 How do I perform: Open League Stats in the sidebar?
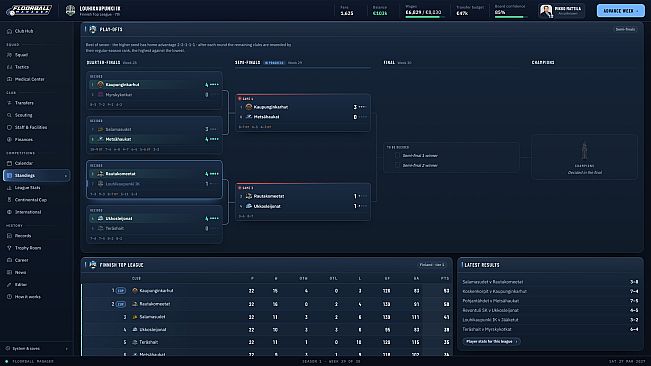tap(37, 188)
